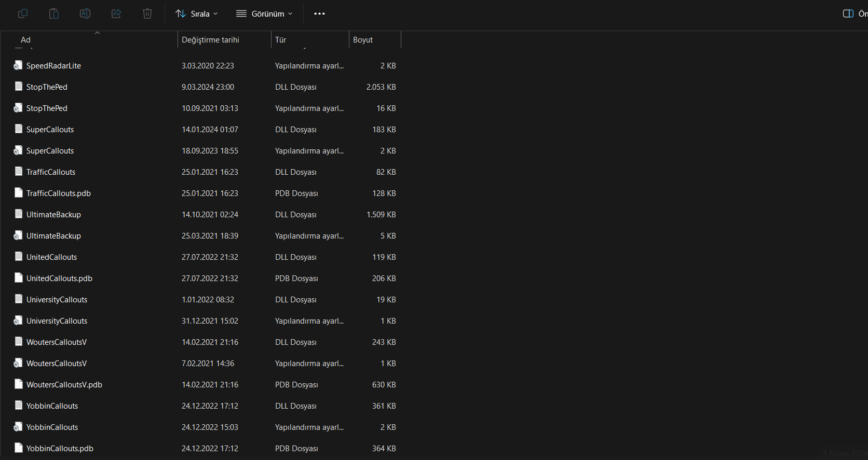Select the UltimateBackup DLL file row

tap(53, 215)
